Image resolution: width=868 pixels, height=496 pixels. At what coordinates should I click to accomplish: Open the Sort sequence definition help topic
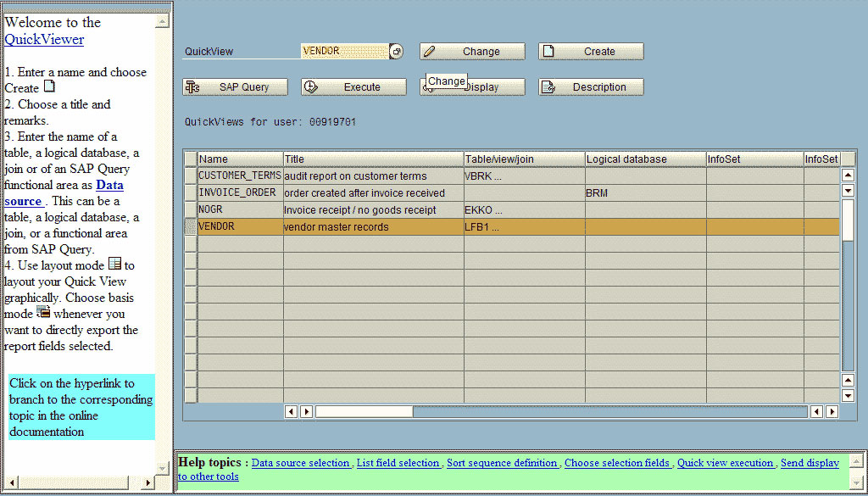tap(502, 462)
